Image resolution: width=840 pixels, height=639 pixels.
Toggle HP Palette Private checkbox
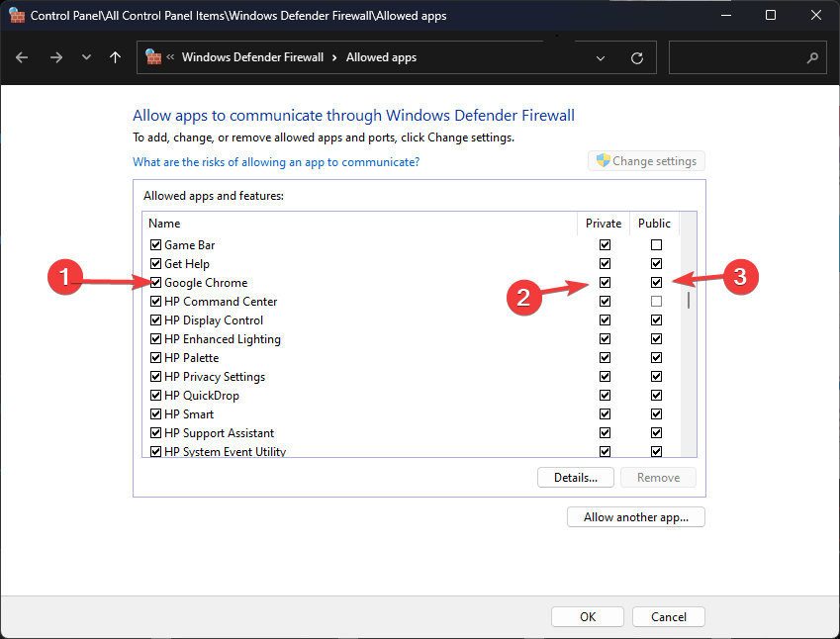click(x=605, y=357)
